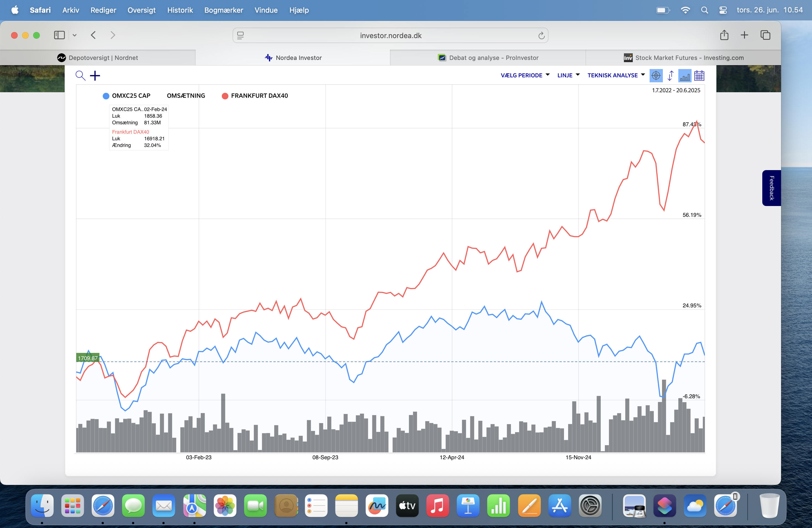Click the Safari share icon

[724, 35]
